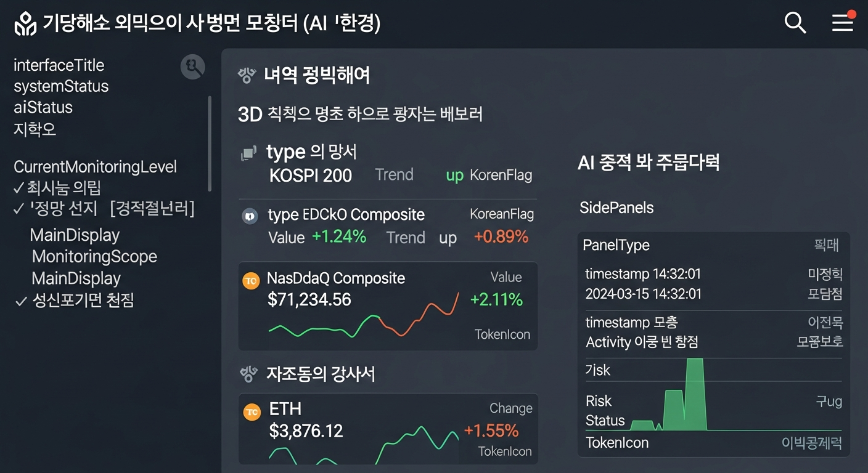The width and height of the screenshot is (868, 473).
Task: Select the aiStatus sidebar item
Action: point(43,108)
